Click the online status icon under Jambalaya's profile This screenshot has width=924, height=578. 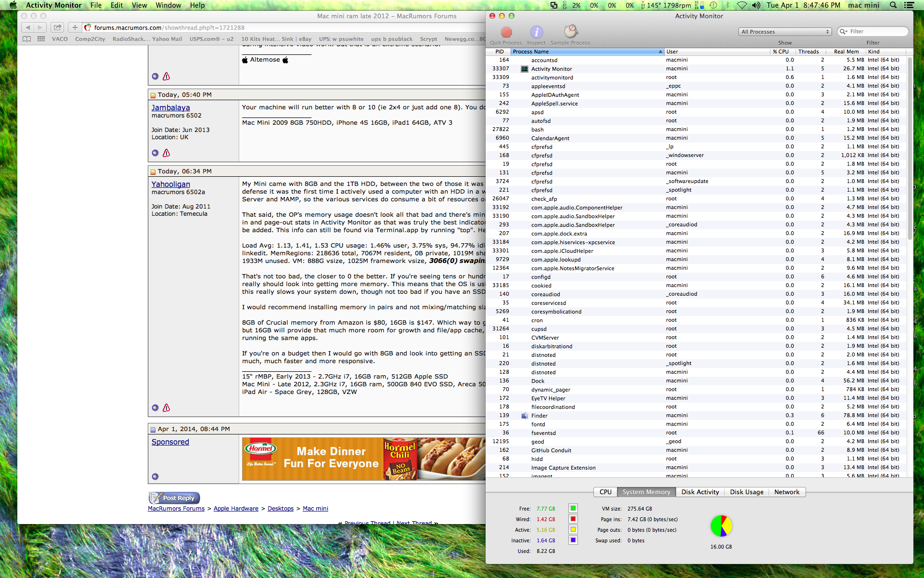coord(155,153)
